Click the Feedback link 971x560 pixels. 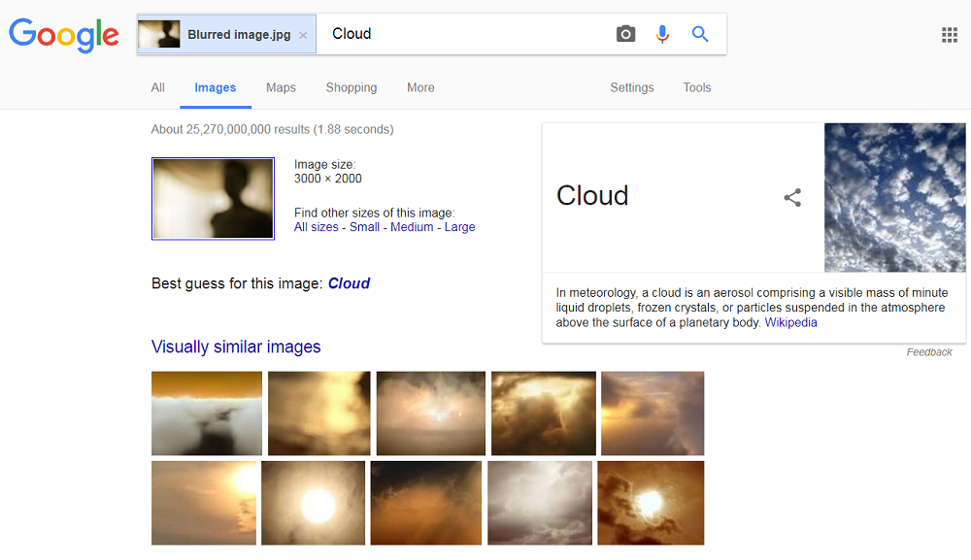click(x=929, y=351)
